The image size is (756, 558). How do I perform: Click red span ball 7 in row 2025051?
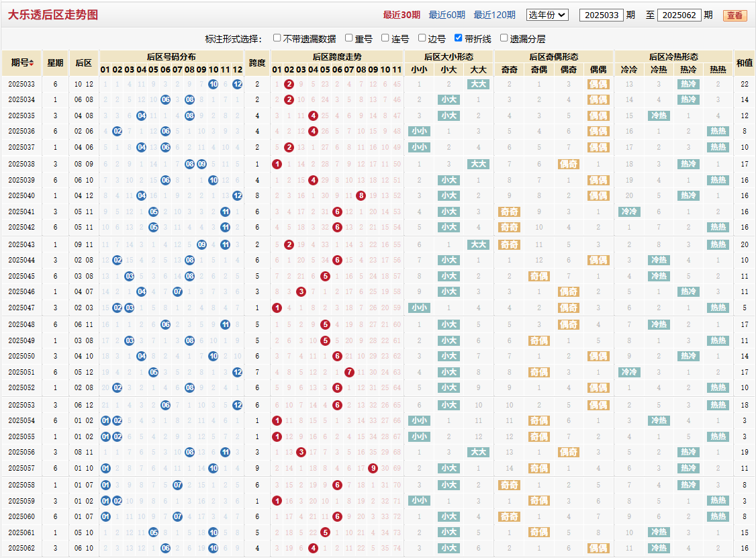(349, 372)
